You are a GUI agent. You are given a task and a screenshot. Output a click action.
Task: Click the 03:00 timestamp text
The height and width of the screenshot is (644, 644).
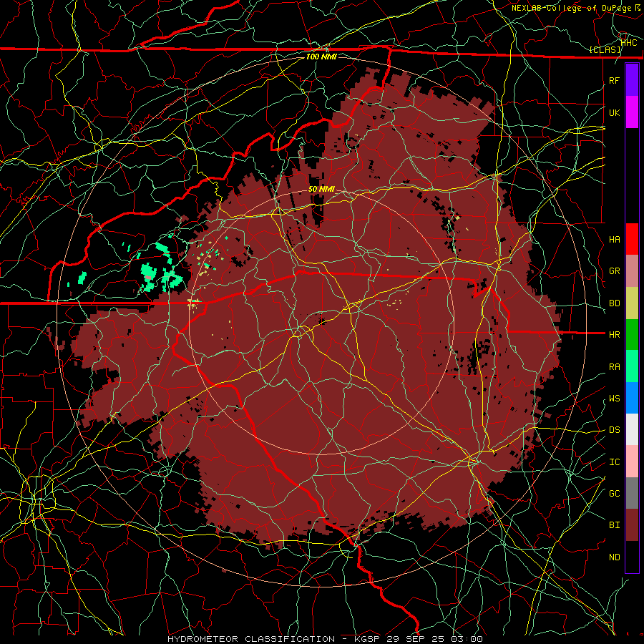click(467, 639)
